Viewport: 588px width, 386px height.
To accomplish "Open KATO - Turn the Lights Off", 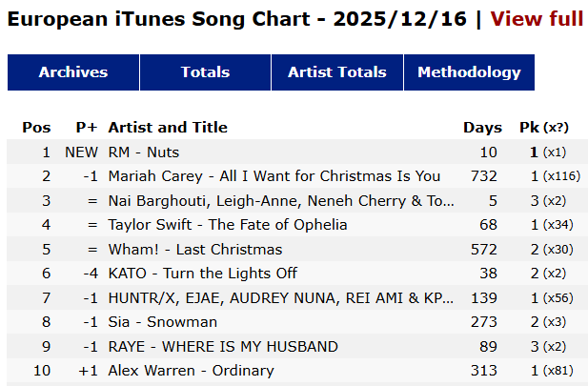I will pyautogui.click(x=203, y=274).
